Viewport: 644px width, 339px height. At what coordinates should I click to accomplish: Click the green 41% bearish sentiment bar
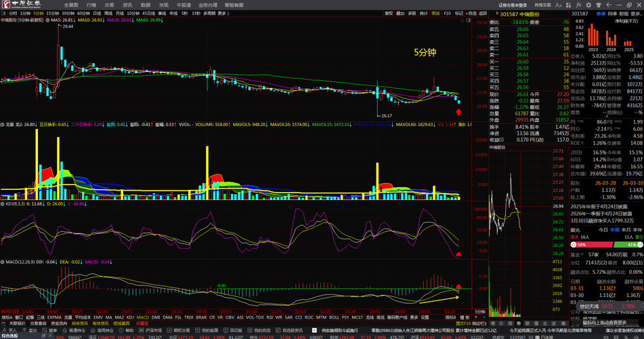(x=628, y=244)
